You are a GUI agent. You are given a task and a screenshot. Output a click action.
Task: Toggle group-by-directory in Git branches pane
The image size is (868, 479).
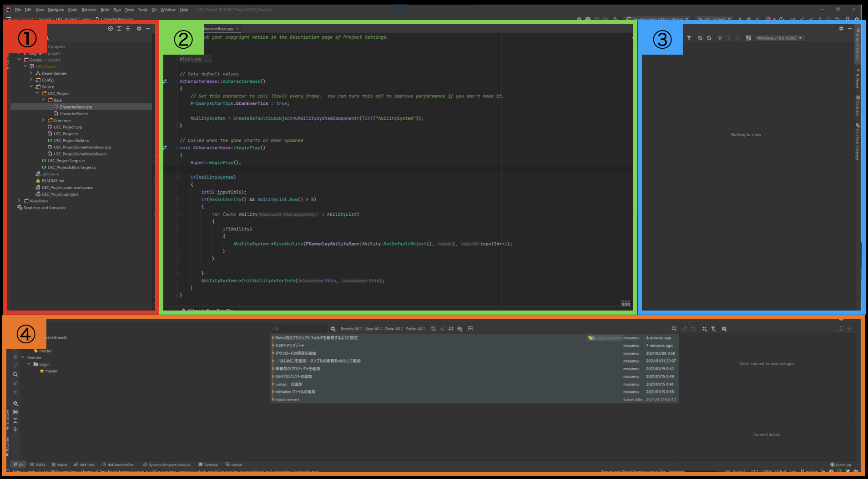(15, 412)
